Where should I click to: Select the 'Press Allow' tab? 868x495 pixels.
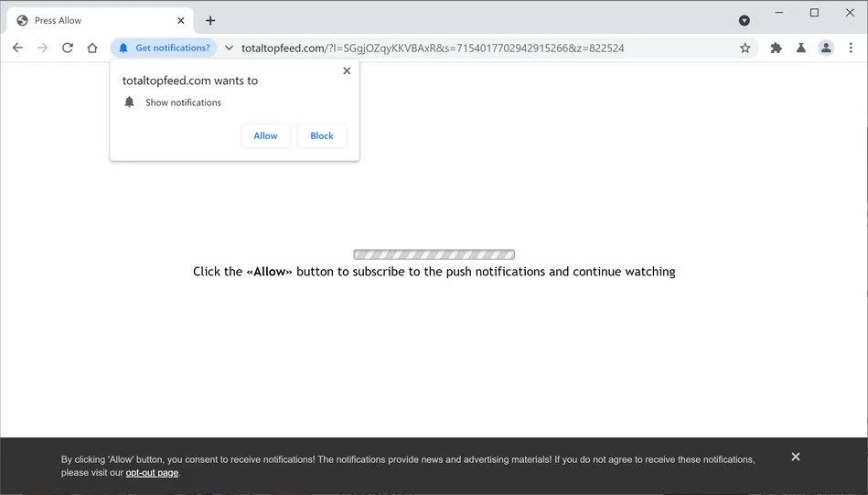coord(101,20)
